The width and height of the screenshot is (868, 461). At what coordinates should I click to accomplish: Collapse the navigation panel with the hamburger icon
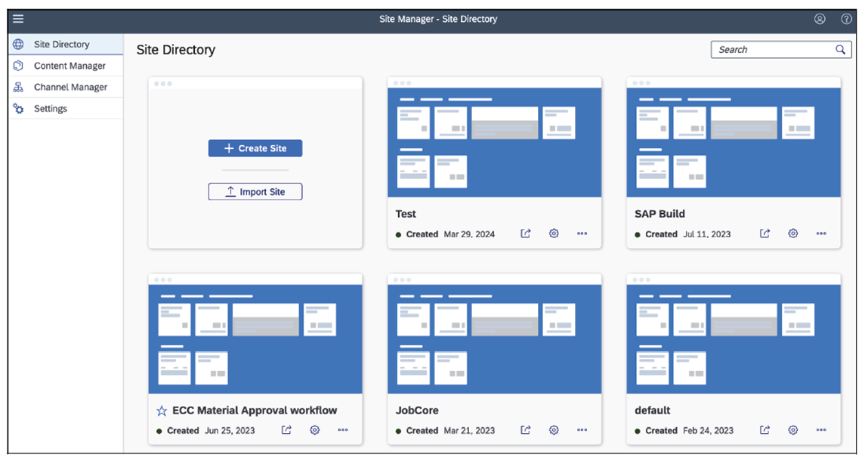pos(18,18)
